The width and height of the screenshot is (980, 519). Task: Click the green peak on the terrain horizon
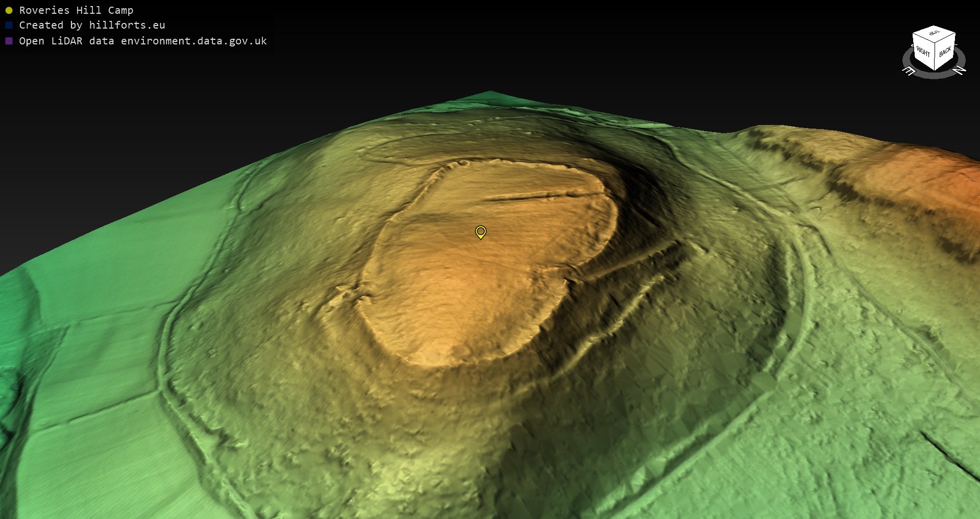coord(490,94)
